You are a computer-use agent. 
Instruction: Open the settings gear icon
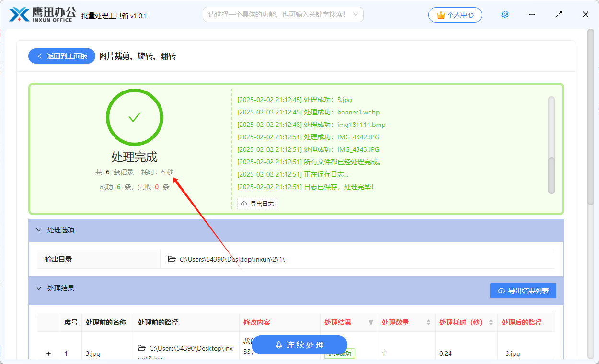tap(505, 14)
